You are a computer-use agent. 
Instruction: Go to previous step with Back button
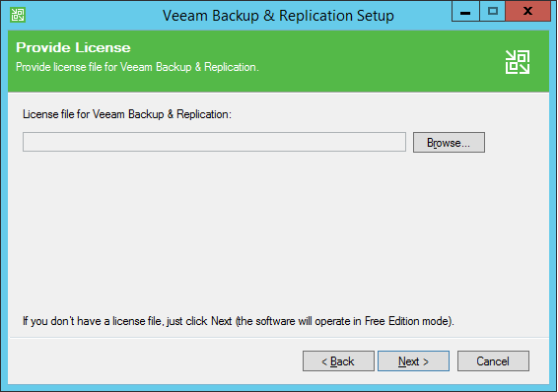pos(338,361)
